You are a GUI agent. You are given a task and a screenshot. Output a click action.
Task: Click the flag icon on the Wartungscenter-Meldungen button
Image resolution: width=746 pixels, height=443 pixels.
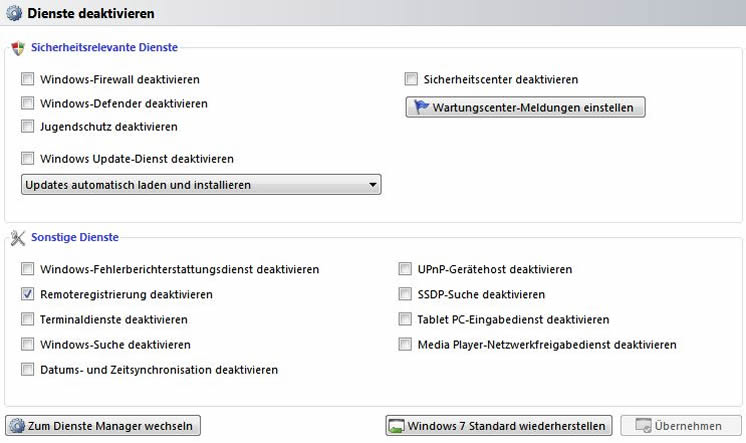[x=421, y=107]
